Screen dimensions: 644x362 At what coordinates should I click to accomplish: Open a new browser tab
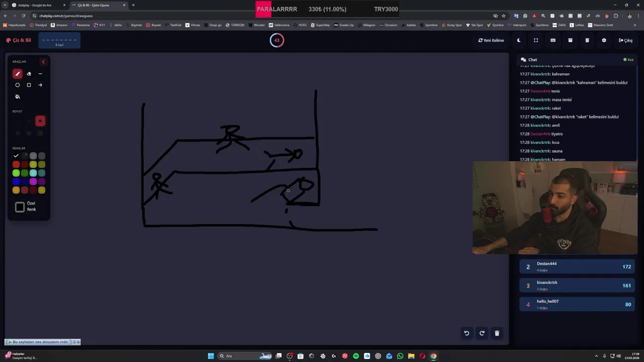coord(133,5)
